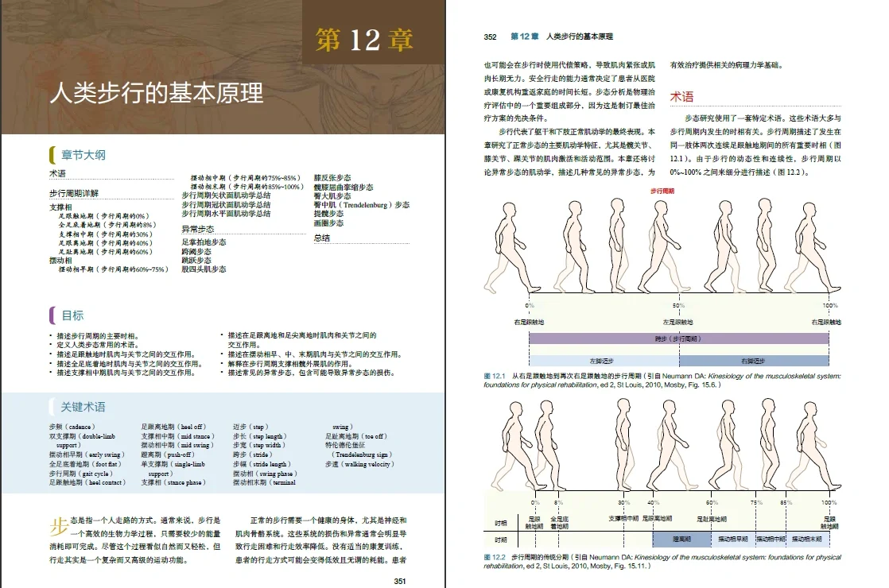Click the key term '支撑相中期(mid stance)'
This screenshot has width=889, height=588.
pyautogui.click(x=178, y=436)
